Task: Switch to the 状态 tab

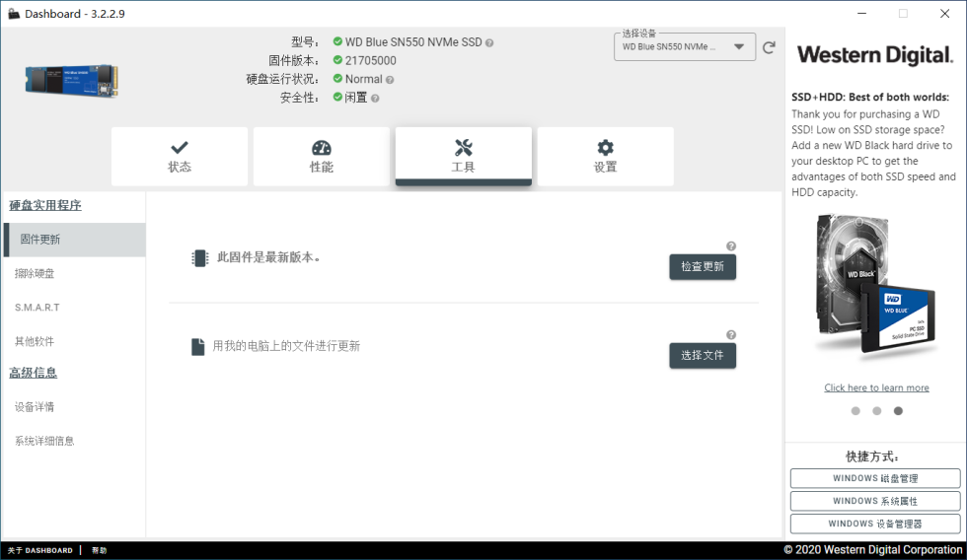Action: (x=180, y=157)
